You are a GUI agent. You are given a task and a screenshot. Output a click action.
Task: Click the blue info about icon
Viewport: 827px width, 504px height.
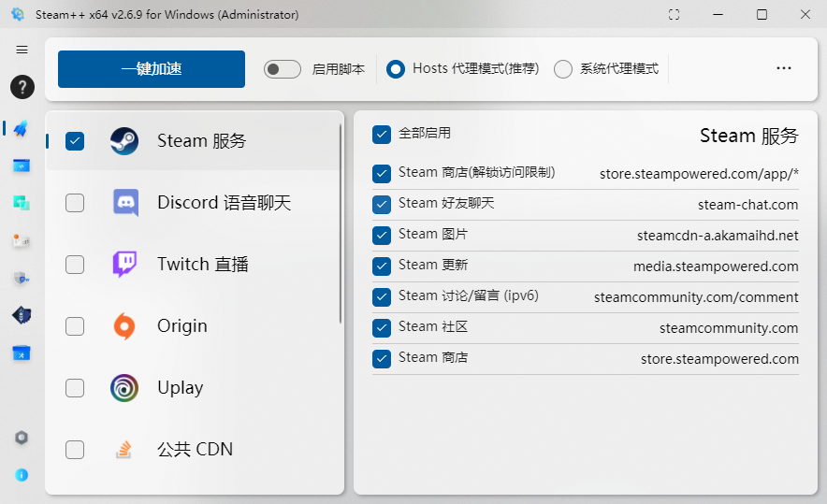coord(22,475)
